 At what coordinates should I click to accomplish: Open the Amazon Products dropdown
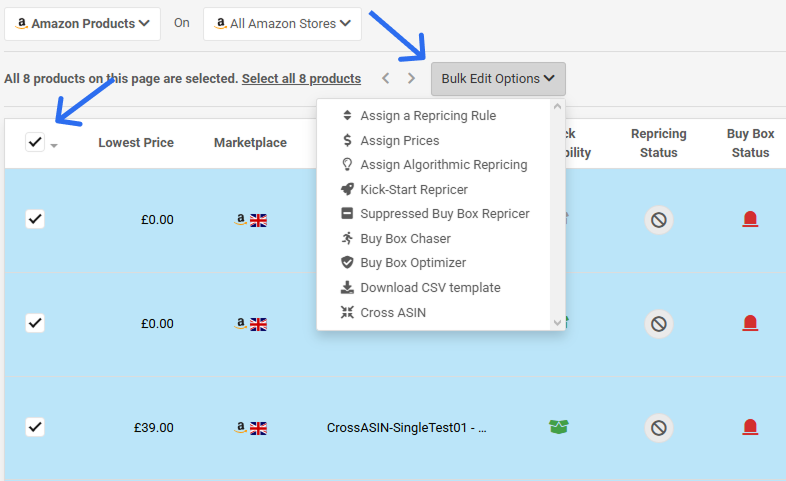[82, 24]
